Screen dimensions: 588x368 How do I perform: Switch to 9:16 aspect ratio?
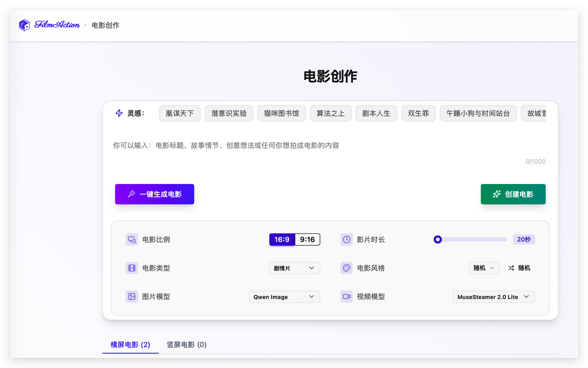pos(307,240)
